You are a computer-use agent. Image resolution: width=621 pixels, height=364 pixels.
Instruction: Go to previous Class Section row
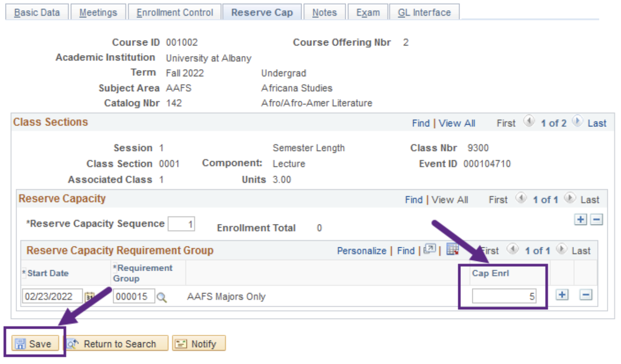pyautogui.click(x=529, y=121)
